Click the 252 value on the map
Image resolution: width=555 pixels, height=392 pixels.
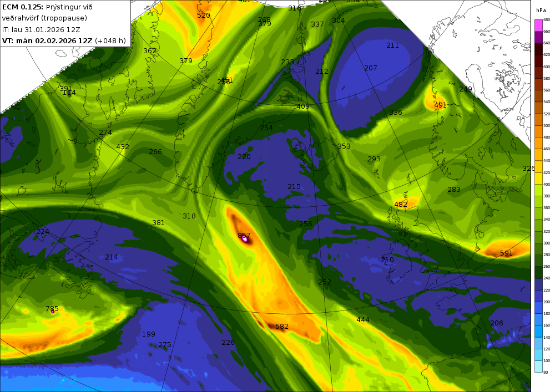click(x=325, y=282)
